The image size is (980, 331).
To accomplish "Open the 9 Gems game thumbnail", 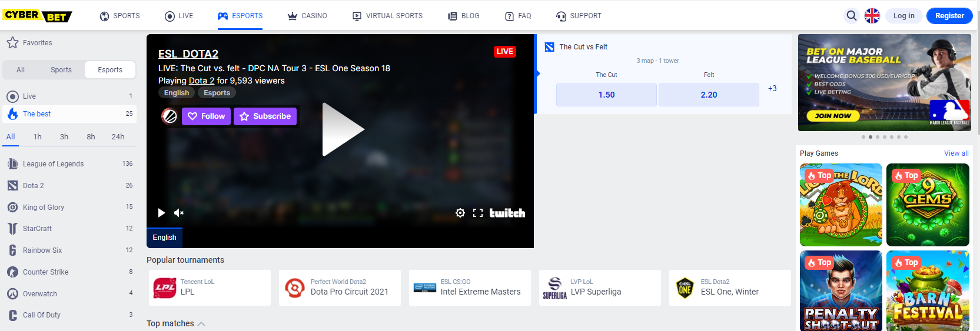I will (928, 205).
